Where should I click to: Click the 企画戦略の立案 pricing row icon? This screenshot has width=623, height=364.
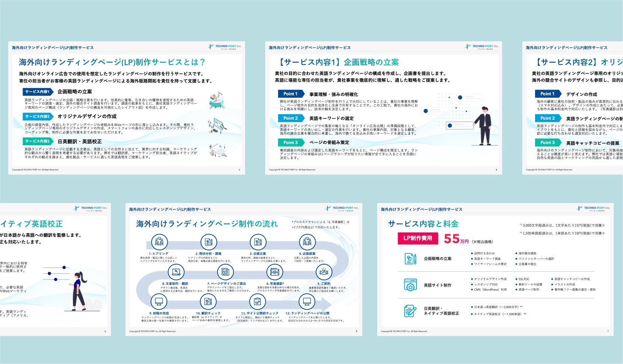tap(410, 259)
